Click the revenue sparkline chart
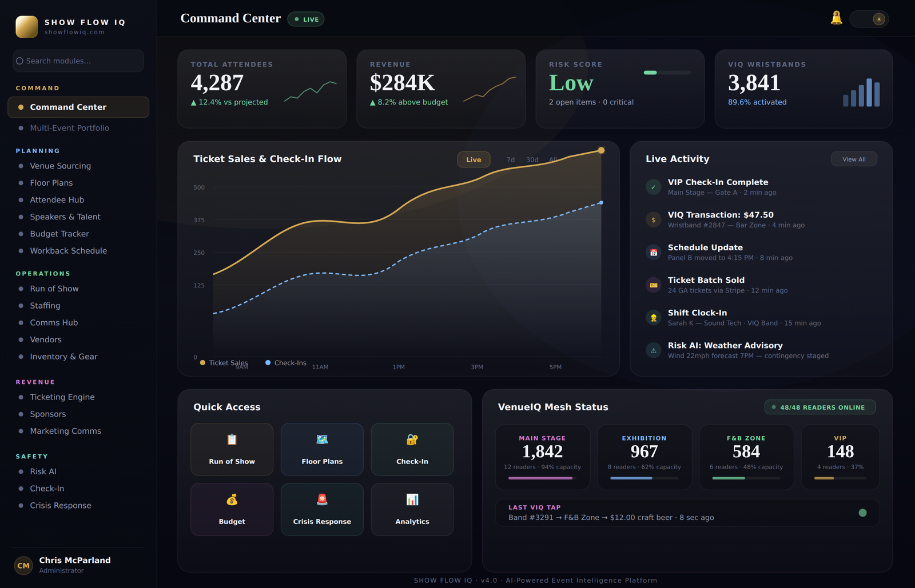The image size is (915, 588). (x=490, y=89)
